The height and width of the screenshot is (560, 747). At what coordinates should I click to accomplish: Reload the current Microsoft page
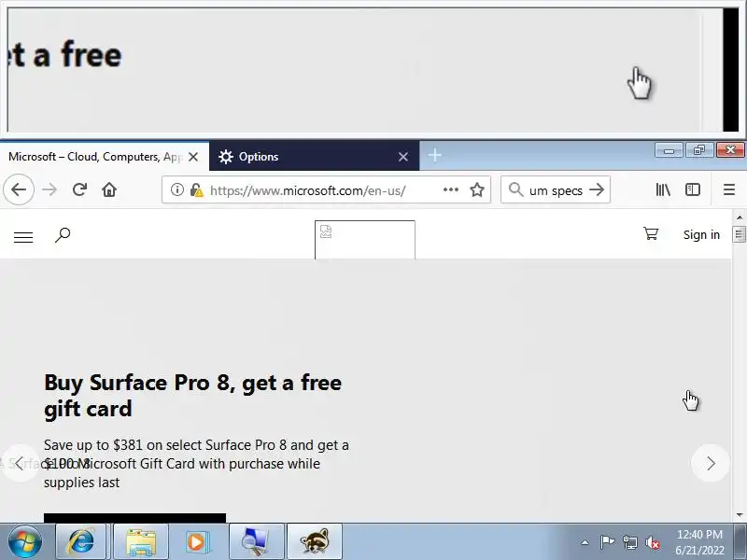click(x=79, y=189)
